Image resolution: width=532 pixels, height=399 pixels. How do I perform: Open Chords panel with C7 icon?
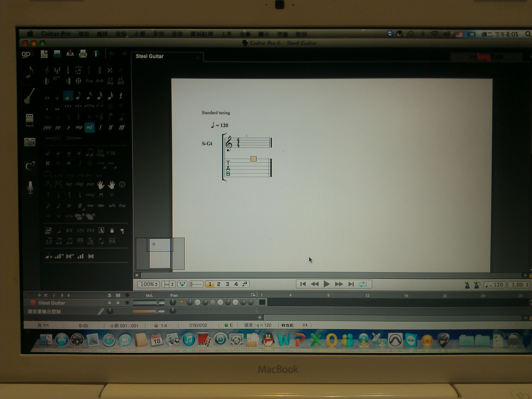(30, 166)
